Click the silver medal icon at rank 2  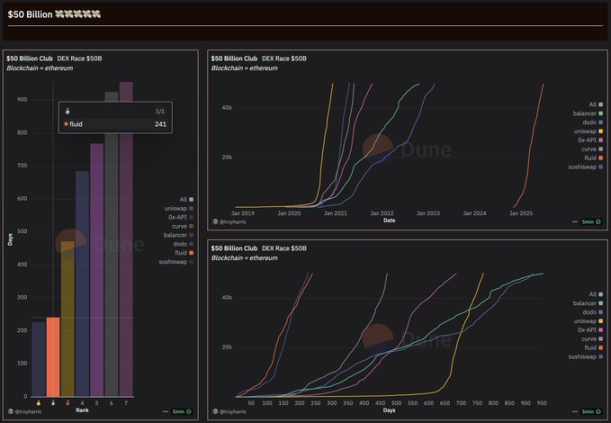coord(53,403)
